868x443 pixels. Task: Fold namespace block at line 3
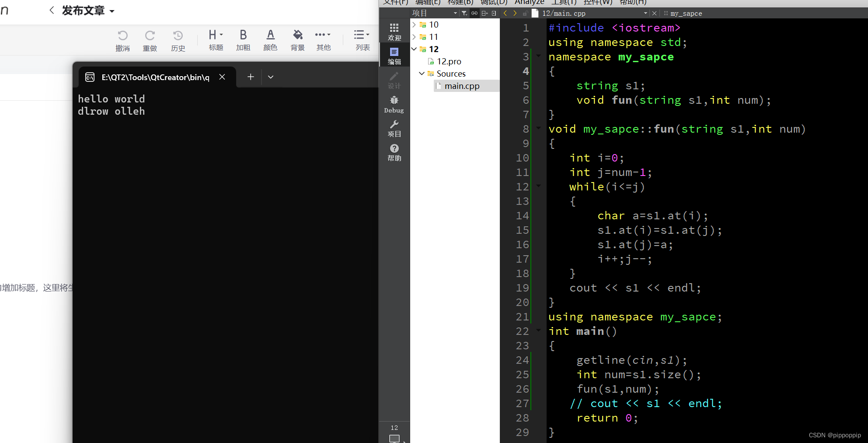(539, 56)
